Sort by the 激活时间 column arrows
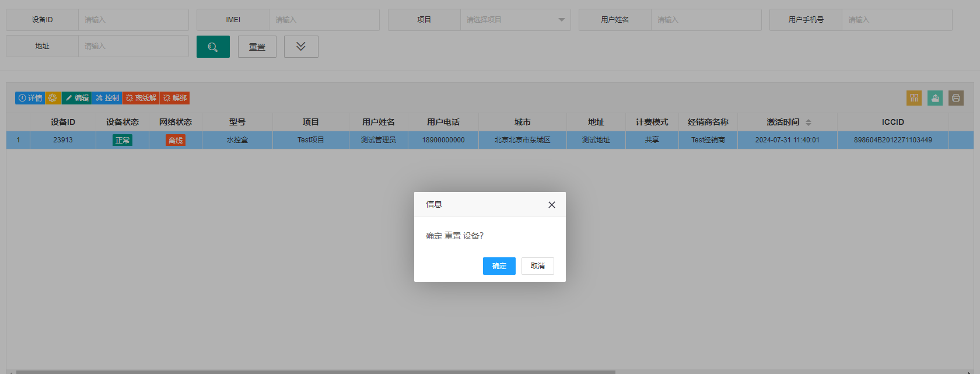 pyautogui.click(x=808, y=123)
